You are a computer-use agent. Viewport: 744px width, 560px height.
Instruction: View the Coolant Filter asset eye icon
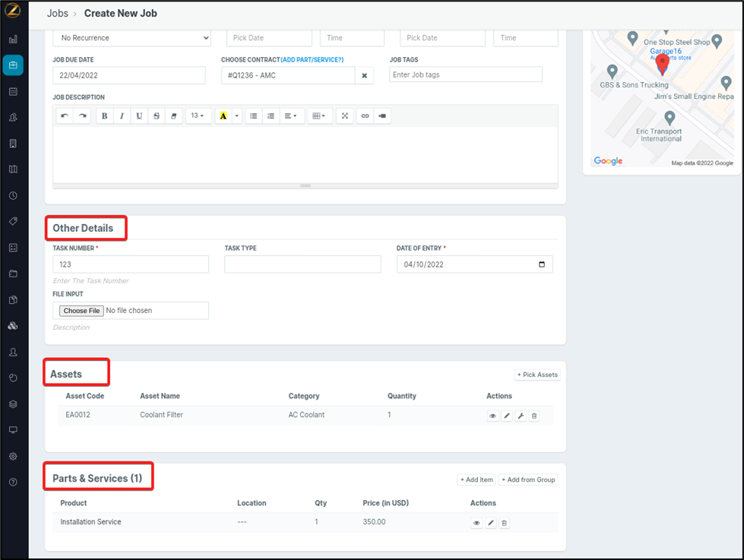pos(492,416)
